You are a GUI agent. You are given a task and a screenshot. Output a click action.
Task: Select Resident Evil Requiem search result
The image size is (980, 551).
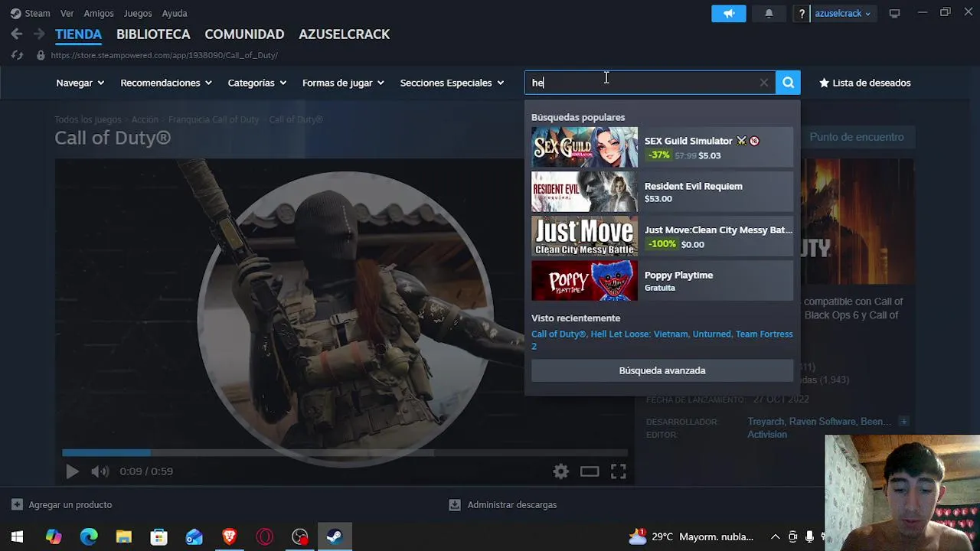point(662,191)
